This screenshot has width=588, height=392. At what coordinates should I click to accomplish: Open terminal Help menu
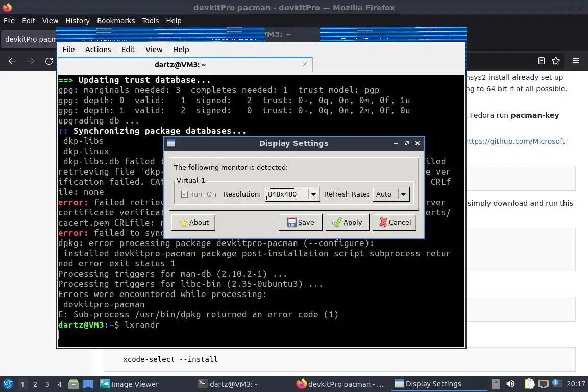click(x=181, y=50)
